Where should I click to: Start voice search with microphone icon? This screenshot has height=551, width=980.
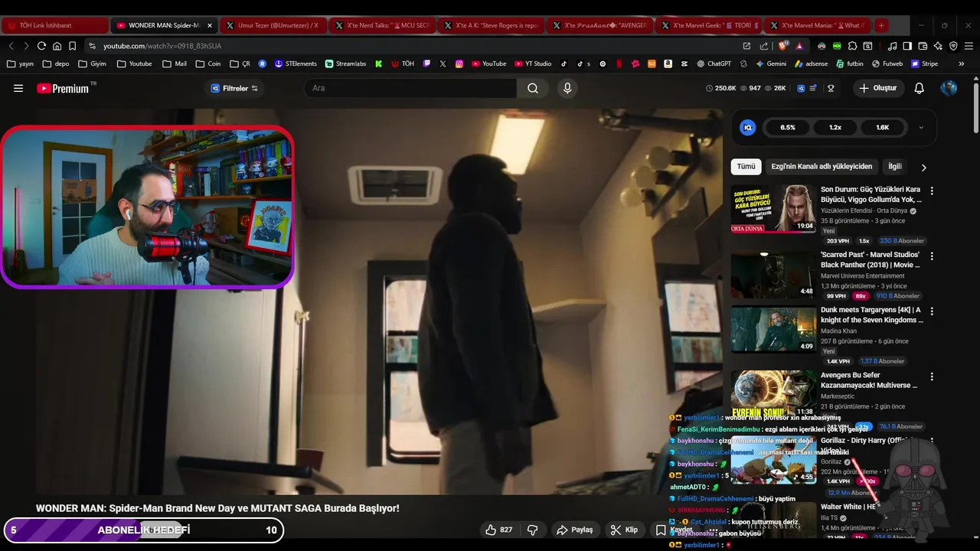click(567, 88)
